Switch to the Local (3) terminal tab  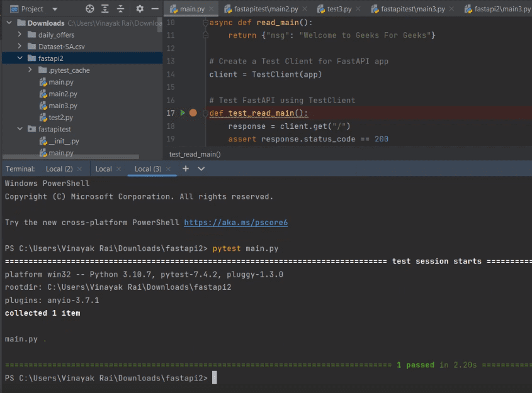(x=148, y=169)
